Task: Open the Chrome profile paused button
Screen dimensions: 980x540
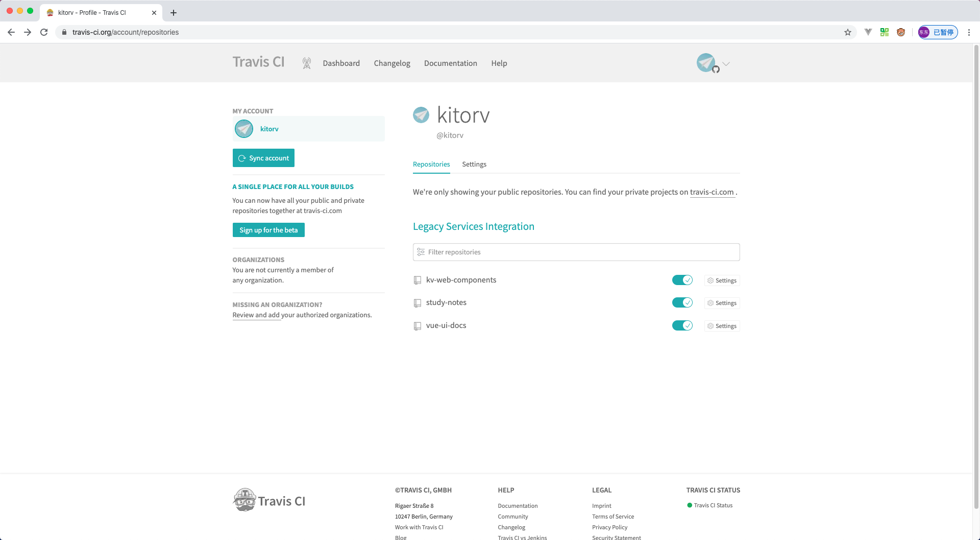Action: (938, 32)
